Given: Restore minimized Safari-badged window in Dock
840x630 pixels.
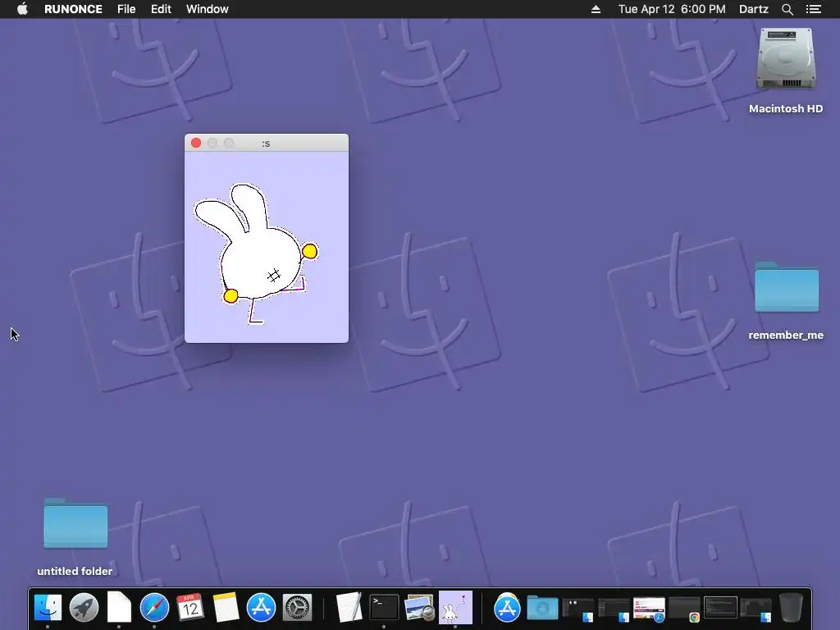Looking at the screenshot, I should 649,609.
